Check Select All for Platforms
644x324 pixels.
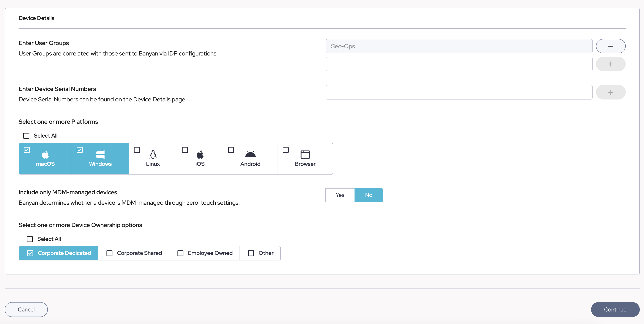tap(26, 136)
